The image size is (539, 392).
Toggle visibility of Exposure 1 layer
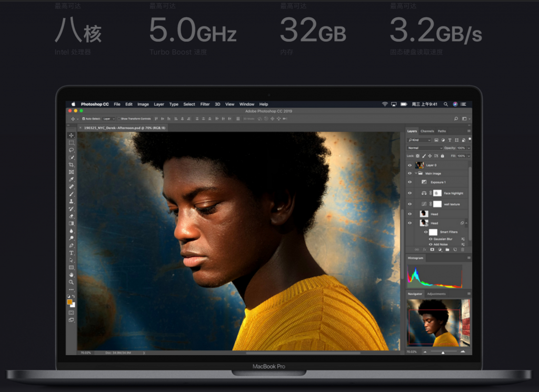point(410,182)
